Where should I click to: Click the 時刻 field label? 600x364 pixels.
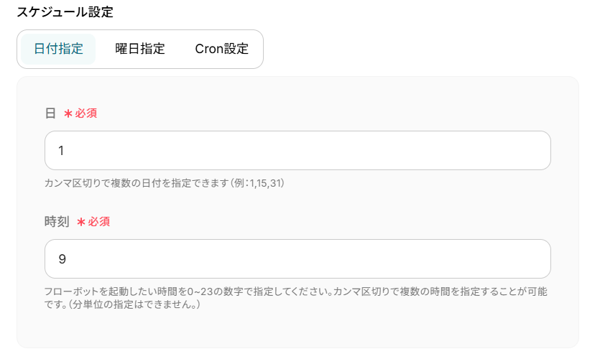[57, 222]
